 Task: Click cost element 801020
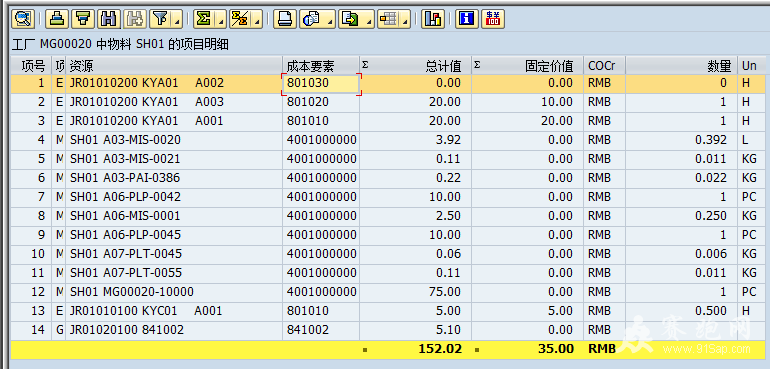pyautogui.click(x=321, y=102)
